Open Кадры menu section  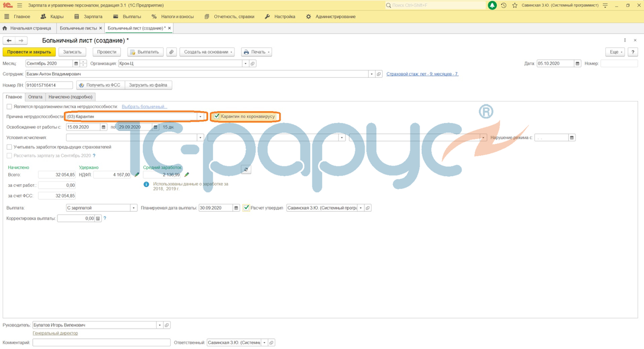coord(52,17)
